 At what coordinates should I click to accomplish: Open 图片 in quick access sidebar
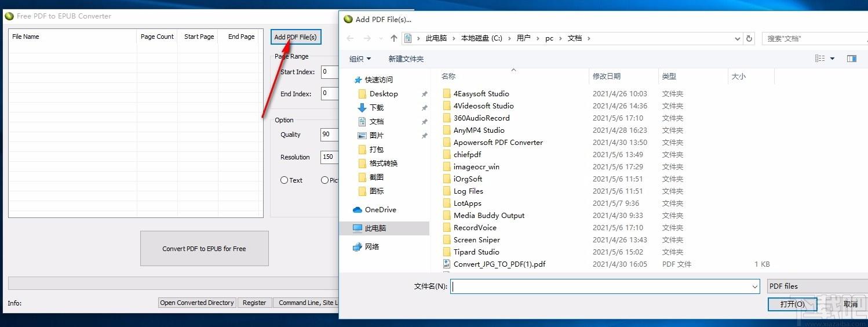click(x=377, y=135)
